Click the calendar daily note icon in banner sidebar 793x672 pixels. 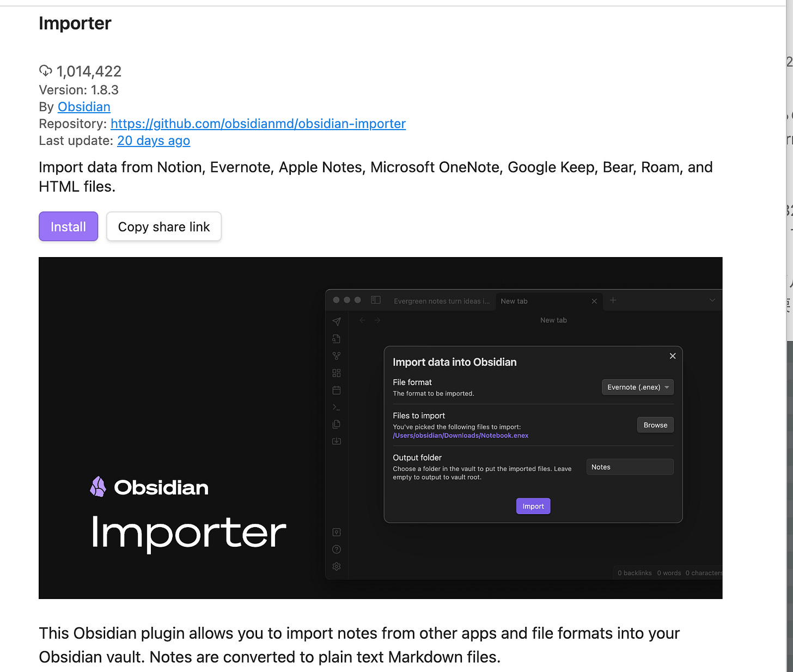337,390
